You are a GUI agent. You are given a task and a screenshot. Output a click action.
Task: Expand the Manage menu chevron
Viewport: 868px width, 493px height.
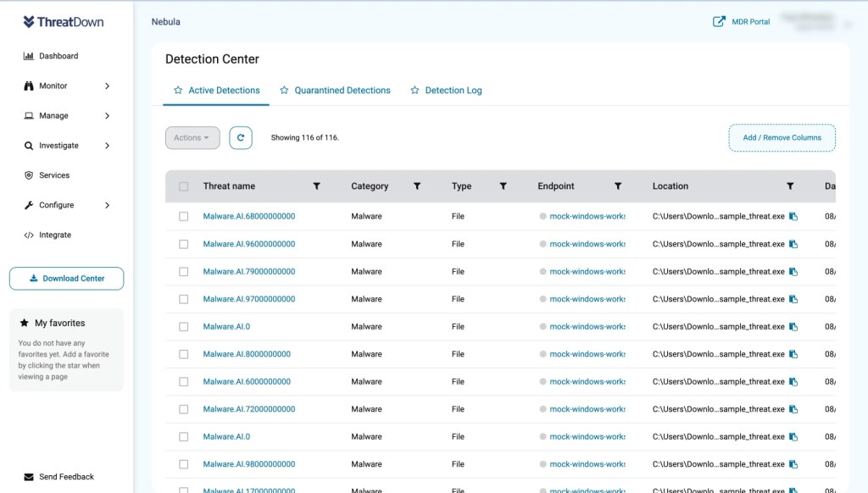pyautogui.click(x=108, y=115)
